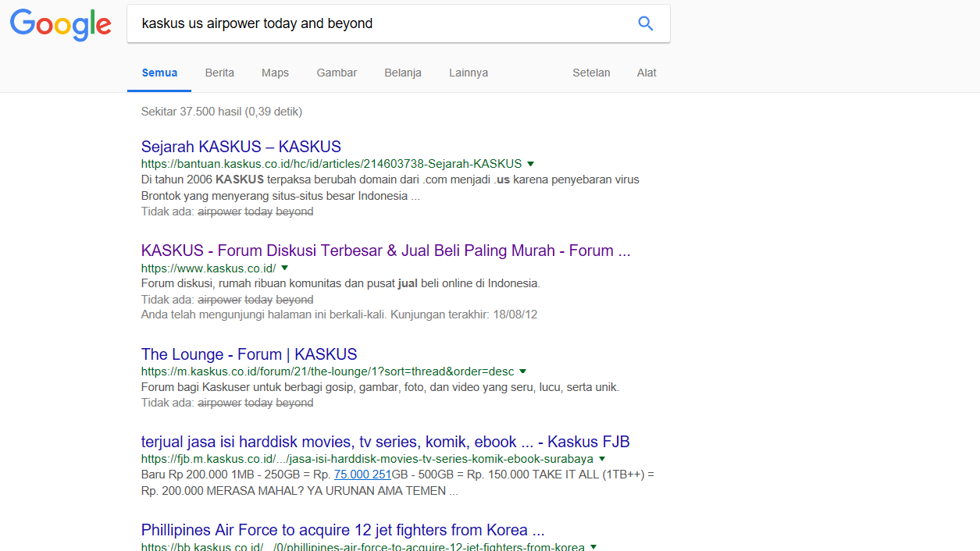Expand dropdown arrow next to fjb.m.kaskus.co.id URL
This screenshot has width=980, height=551.
602,459
